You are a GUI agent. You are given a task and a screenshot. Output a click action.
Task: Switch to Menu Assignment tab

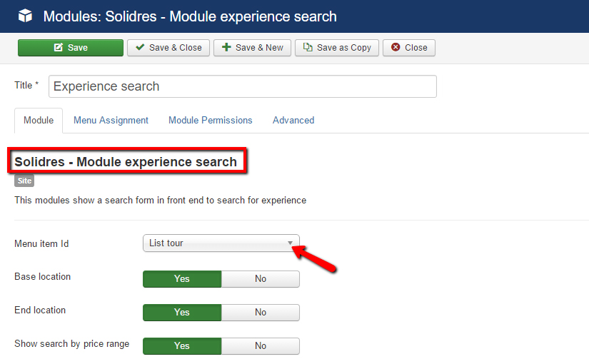pos(111,120)
